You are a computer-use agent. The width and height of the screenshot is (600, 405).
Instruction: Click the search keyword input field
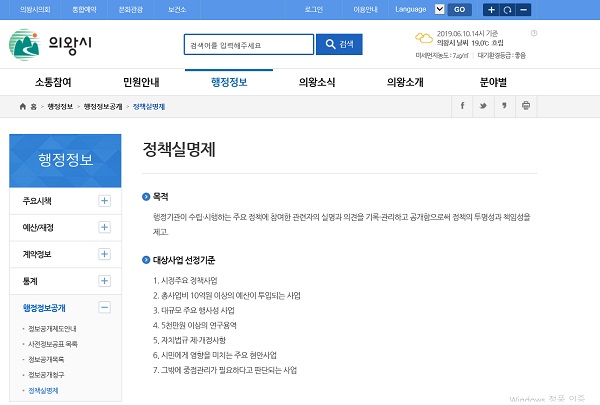[x=245, y=45]
